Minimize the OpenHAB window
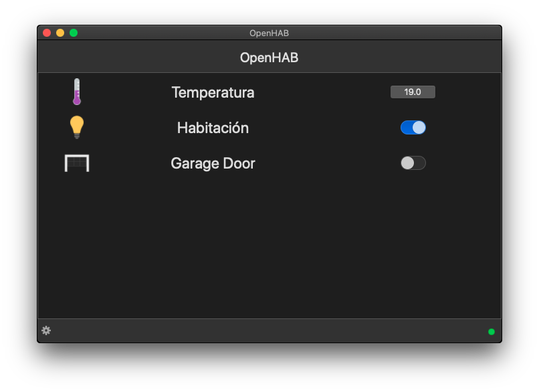539x392 pixels. pyautogui.click(x=60, y=33)
